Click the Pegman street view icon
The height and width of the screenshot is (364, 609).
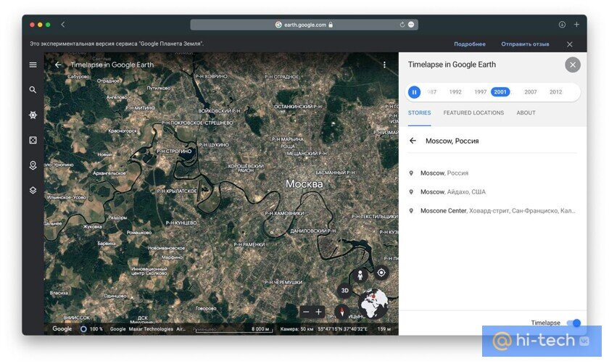(360, 275)
